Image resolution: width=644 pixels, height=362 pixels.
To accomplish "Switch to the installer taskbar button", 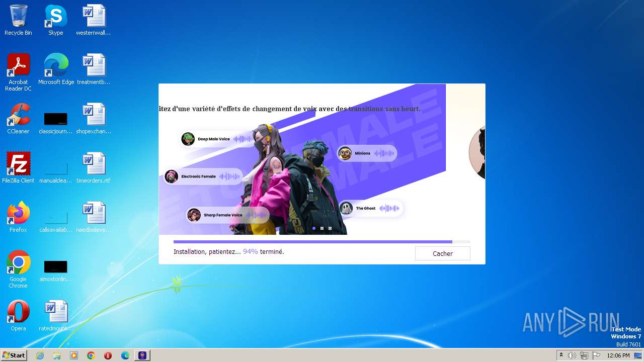I will (x=142, y=355).
